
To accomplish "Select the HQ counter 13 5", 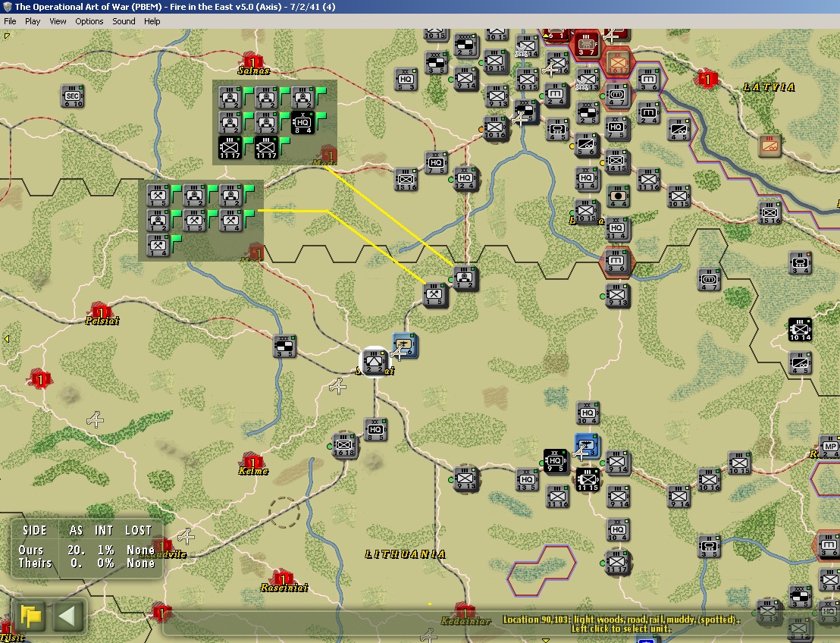I will [x=527, y=480].
